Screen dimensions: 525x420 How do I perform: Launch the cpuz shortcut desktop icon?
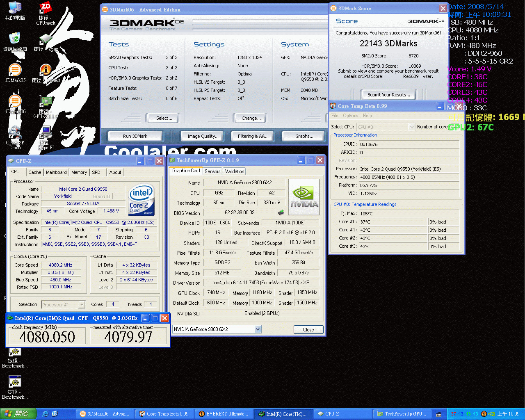coord(46,42)
